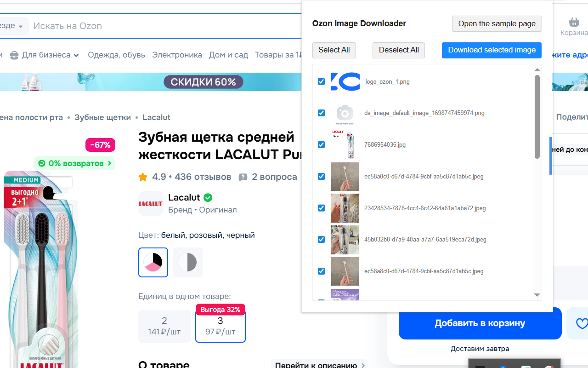Open the 2 вопроса questions link
Image resolution: width=588 pixels, height=368 pixels.
[x=274, y=177]
